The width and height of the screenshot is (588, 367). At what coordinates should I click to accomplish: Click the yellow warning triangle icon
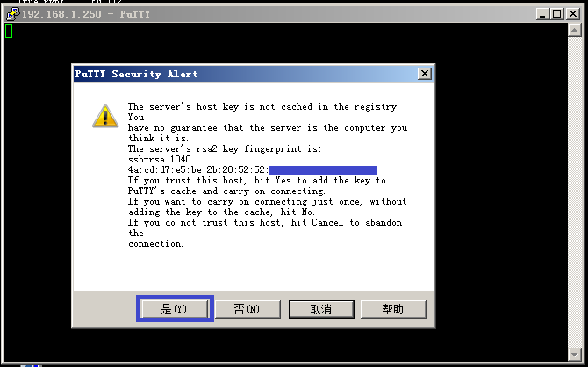105,115
